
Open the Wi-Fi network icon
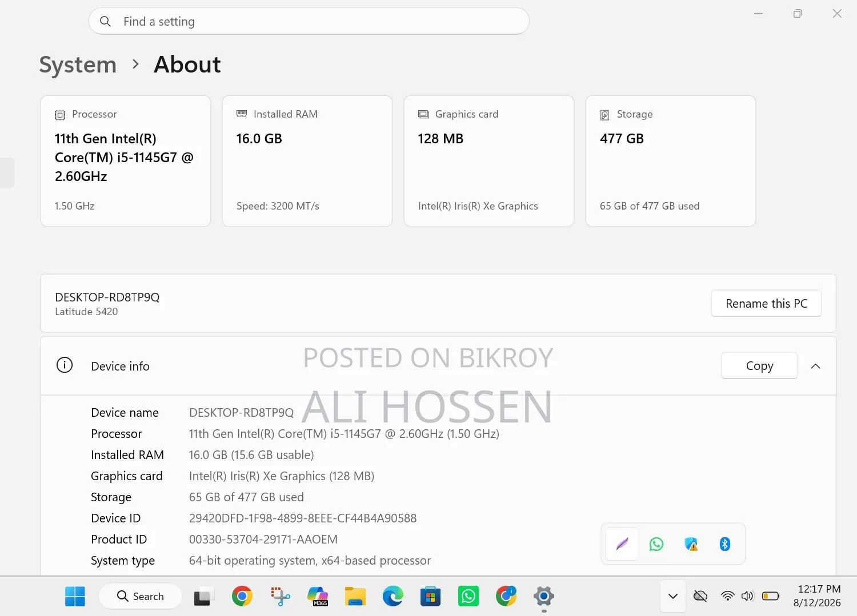(727, 596)
